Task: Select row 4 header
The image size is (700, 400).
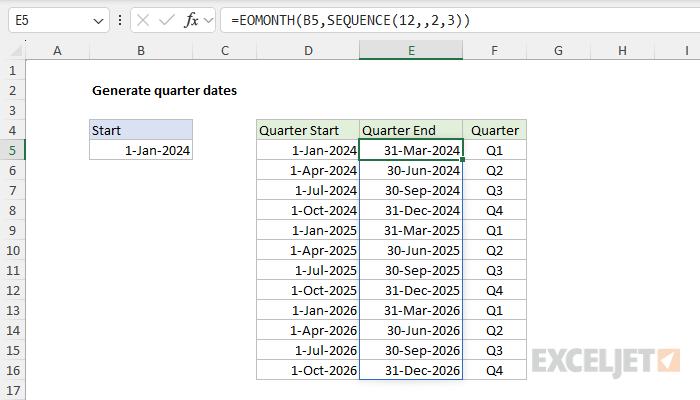Action: pyautogui.click(x=12, y=130)
